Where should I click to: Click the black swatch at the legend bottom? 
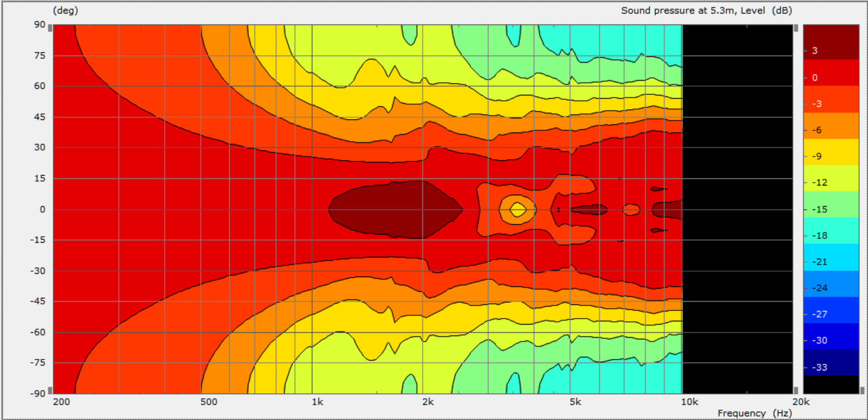831,384
